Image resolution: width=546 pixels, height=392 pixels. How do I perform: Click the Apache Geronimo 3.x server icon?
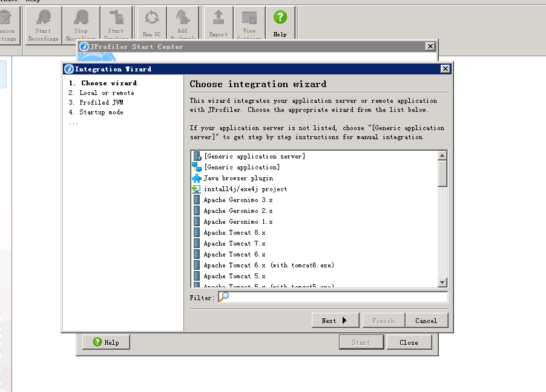[x=197, y=200]
